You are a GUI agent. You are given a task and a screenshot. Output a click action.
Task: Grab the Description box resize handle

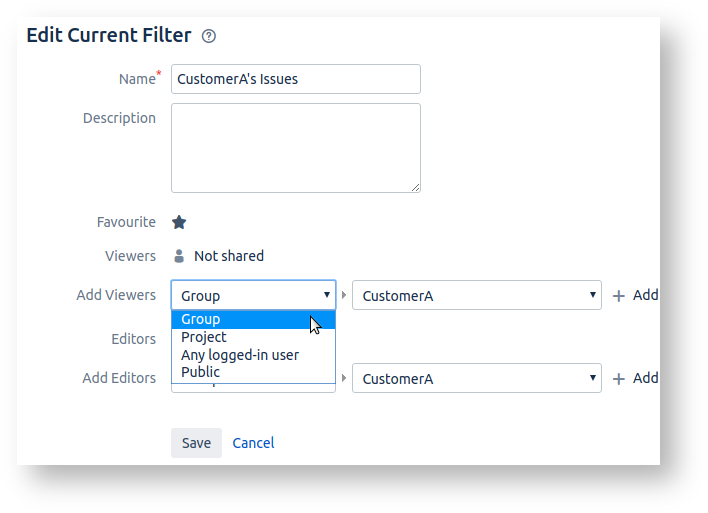click(x=415, y=187)
